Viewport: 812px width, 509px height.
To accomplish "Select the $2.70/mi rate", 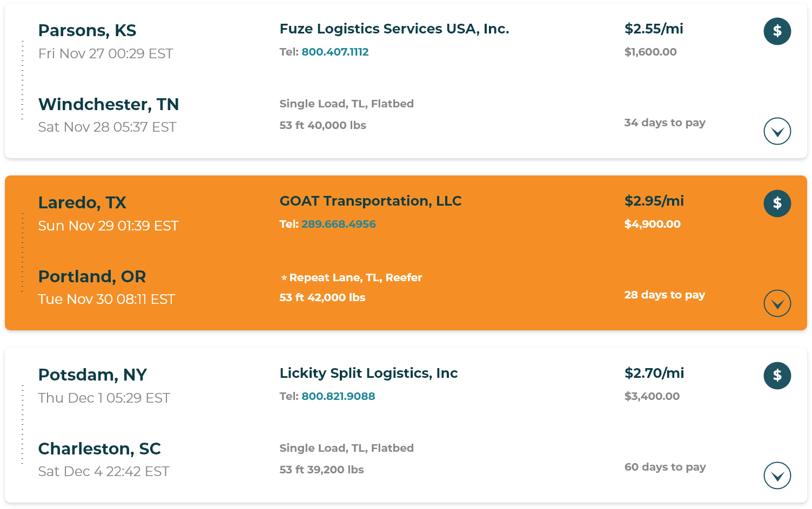I will 654,373.
